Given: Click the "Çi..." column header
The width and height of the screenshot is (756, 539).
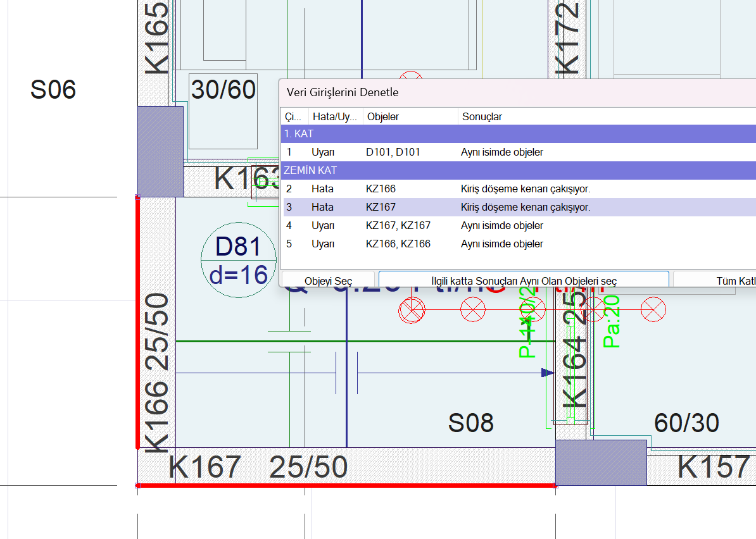Looking at the screenshot, I should pos(294,116).
